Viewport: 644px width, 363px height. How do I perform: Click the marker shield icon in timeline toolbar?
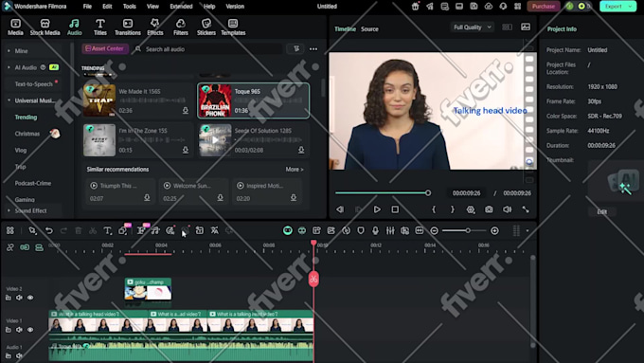click(361, 230)
